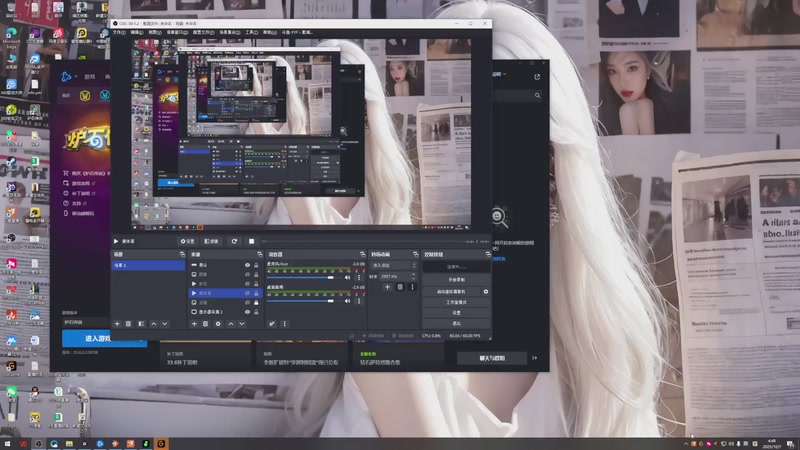Remove transition with the trash icon

point(400,287)
